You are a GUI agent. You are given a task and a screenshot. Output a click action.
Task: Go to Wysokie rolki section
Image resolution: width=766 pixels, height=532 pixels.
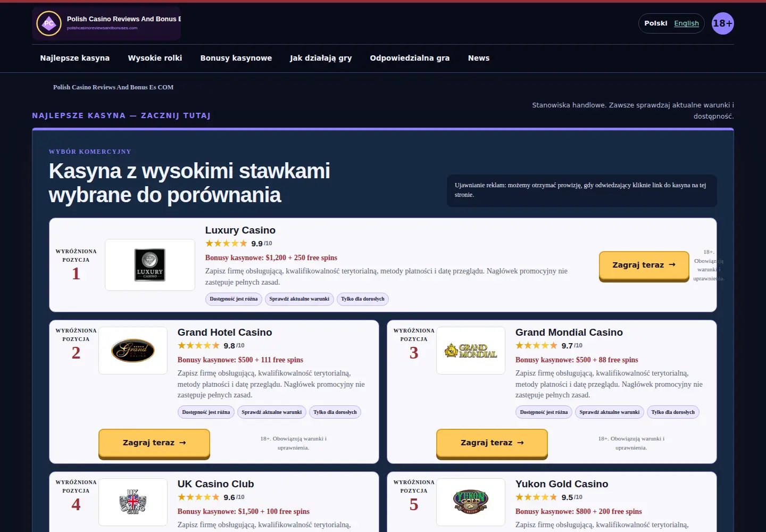point(155,58)
